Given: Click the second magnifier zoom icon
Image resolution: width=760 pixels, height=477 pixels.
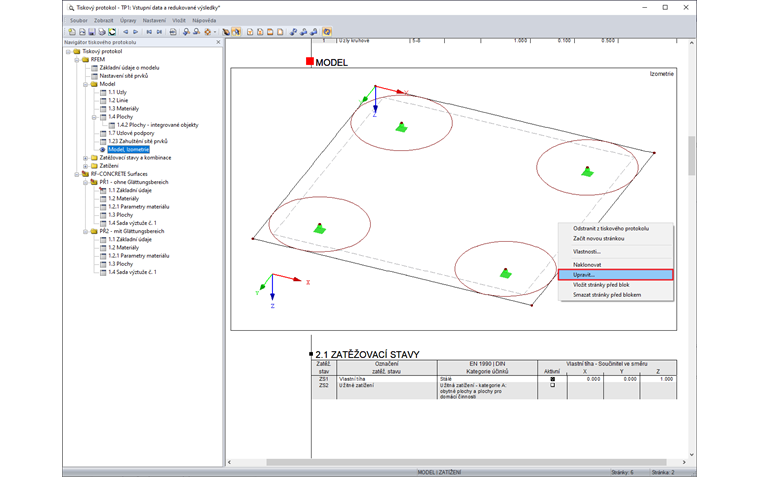Looking at the screenshot, I should pos(196,32).
